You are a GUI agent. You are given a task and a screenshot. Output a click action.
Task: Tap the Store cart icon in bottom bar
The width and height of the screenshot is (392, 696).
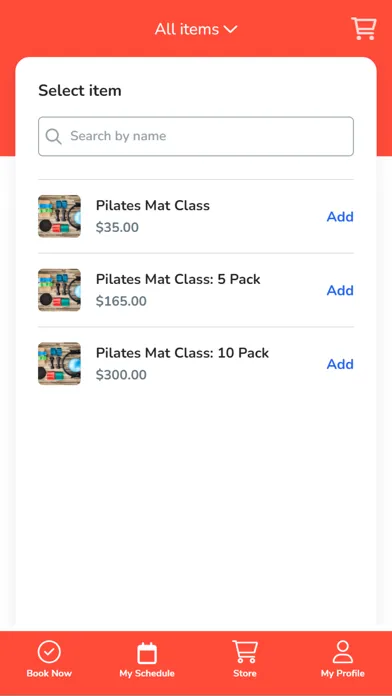245,652
